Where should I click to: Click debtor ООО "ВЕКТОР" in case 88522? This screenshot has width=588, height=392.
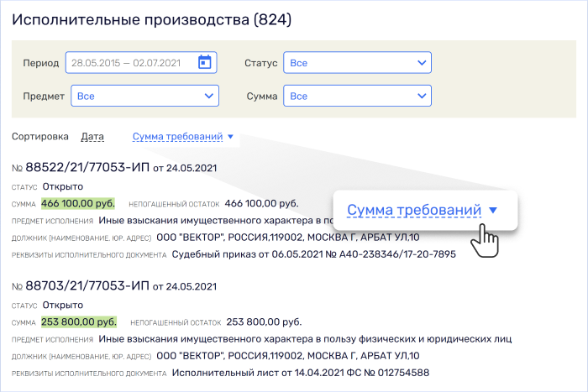288,238
